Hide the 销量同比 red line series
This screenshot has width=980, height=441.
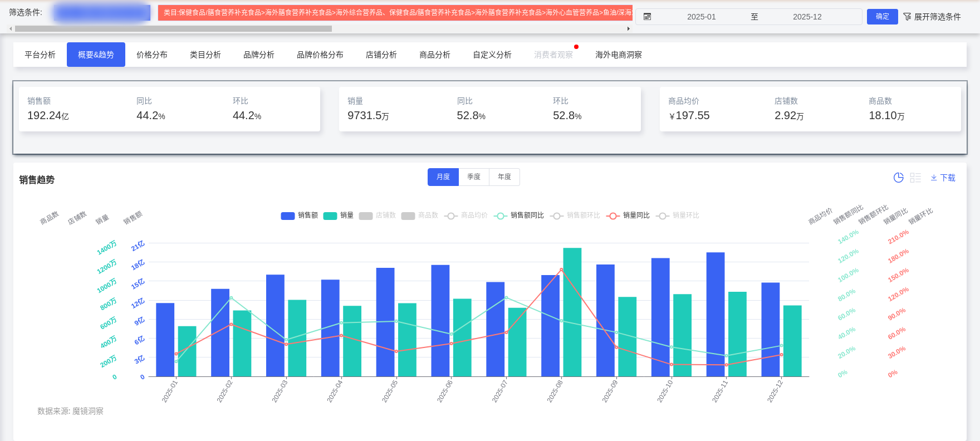coord(628,215)
